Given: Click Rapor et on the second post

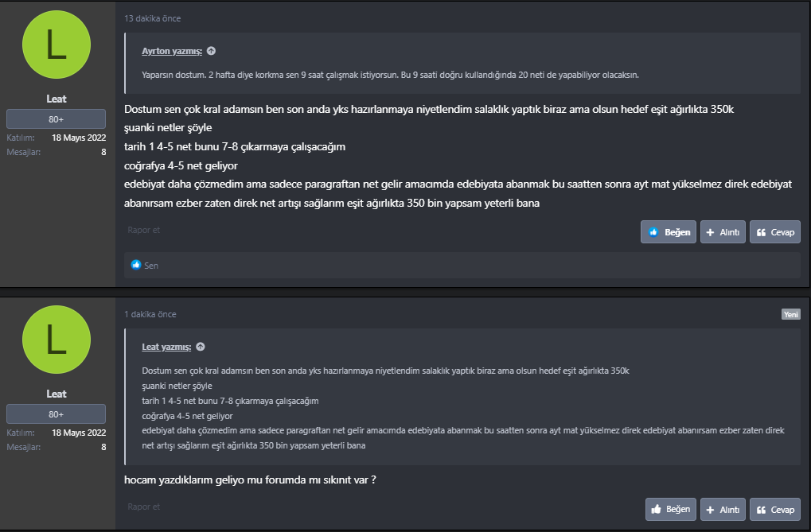Looking at the screenshot, I should pyautogui.click(x=144, y=507).
